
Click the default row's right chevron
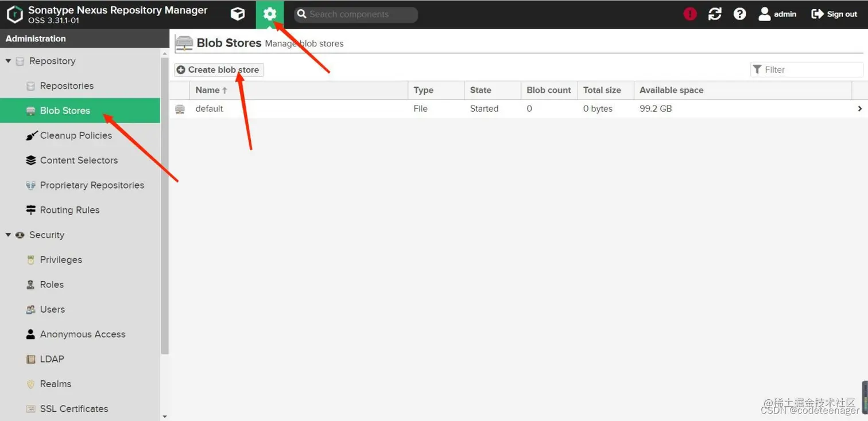coord(859,108)
